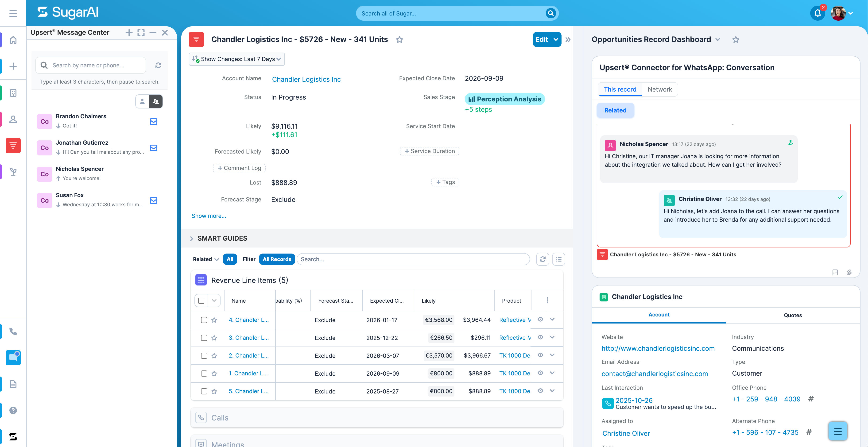868x447 pixels.
Task: Click the Sugar logo icon at sidebar bottom
Action: click(13, 437)
